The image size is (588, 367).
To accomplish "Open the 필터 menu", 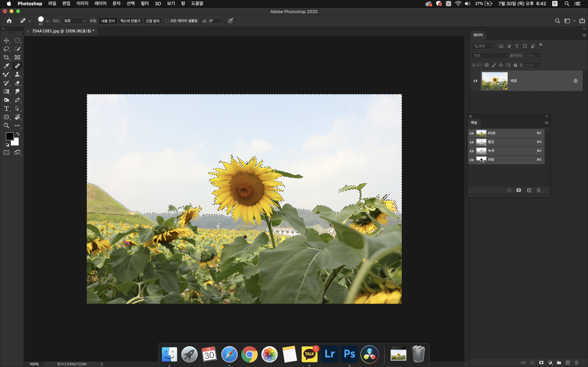I will coord(145,4).
